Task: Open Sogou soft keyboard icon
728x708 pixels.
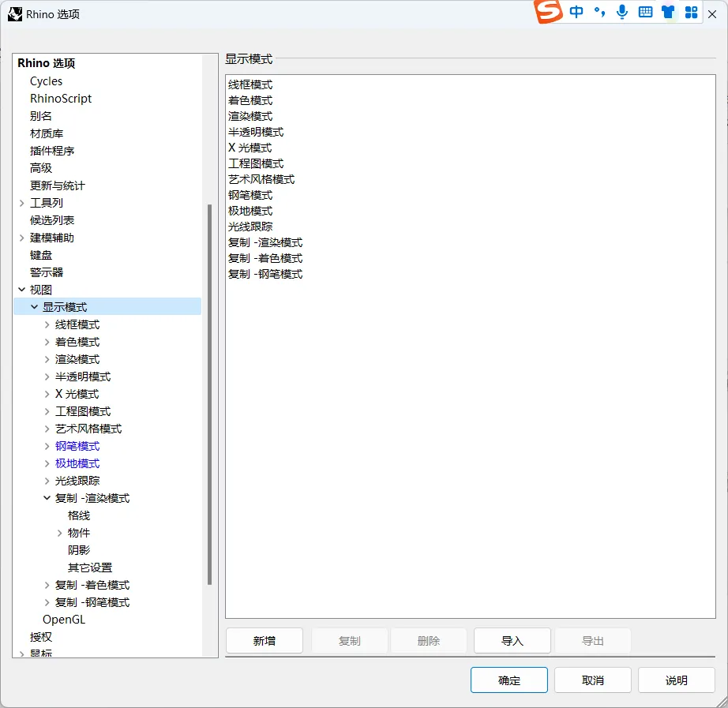Action: pyautogui.click(x=645, y=12)
